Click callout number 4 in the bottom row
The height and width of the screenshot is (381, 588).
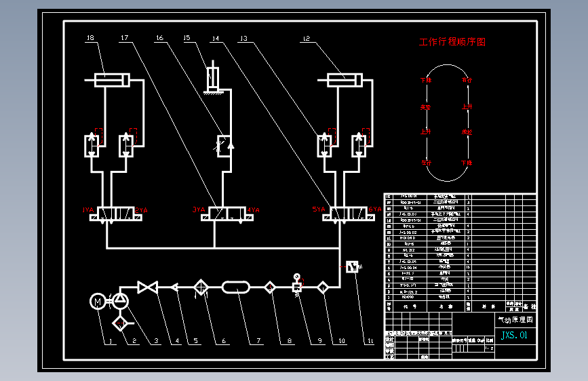click(x=177, y=341)
